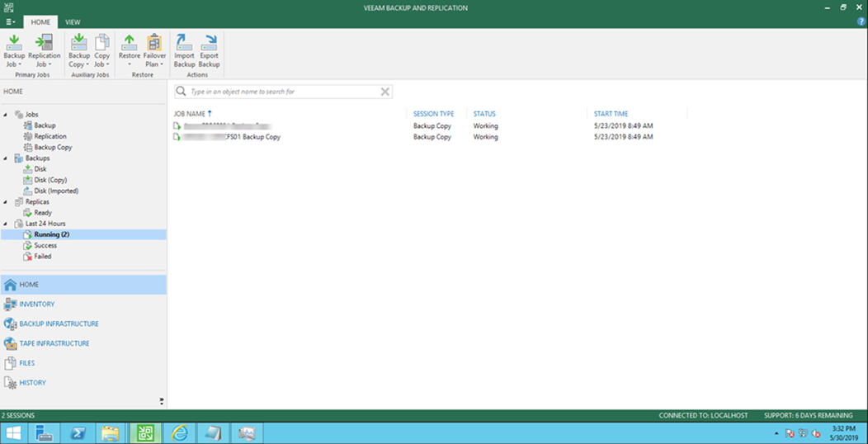
Task: Collapse the Last 24 Hours tree node
Action: coord(6,224)
